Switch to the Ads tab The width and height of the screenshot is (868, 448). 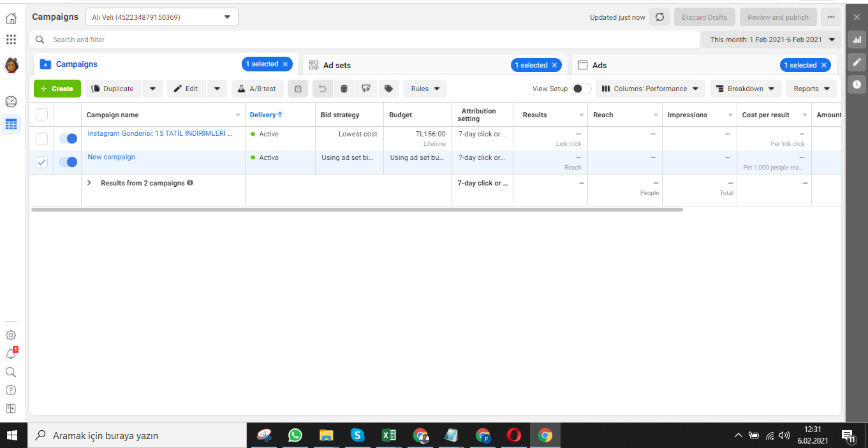pos(599,65)
